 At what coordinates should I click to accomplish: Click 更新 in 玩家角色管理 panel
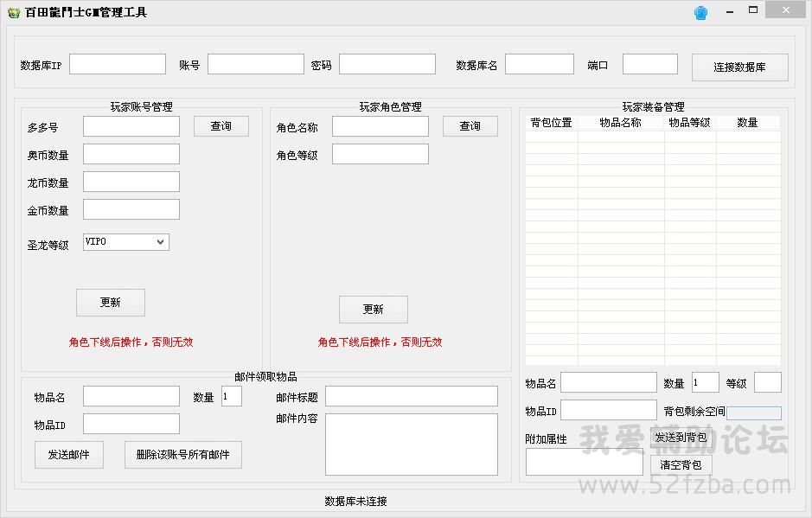374,310
